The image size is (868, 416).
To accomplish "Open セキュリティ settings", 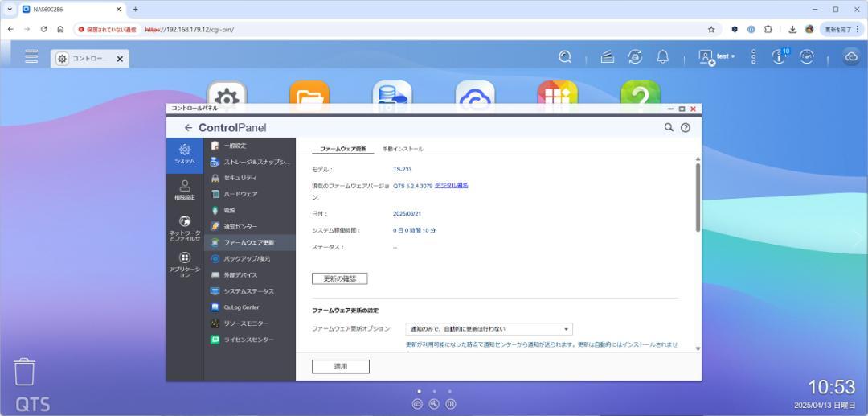I will coord(250,178).
